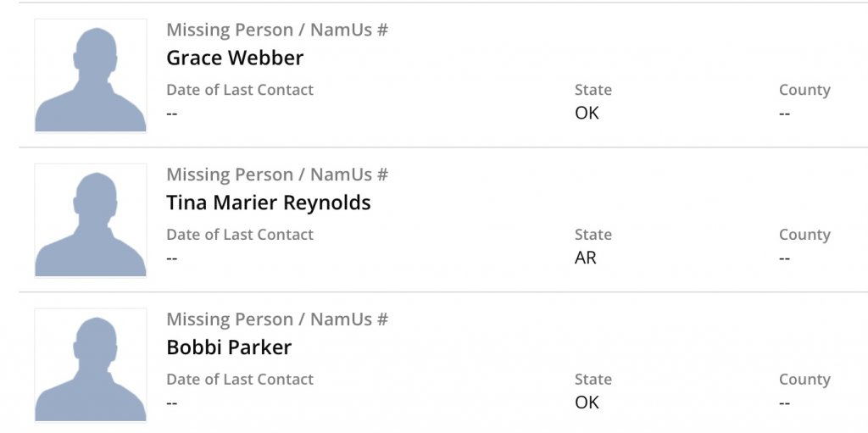Click the County label in Tina Marier Reynolds' row
Screen dimensions: 868x433
[804, 235]
